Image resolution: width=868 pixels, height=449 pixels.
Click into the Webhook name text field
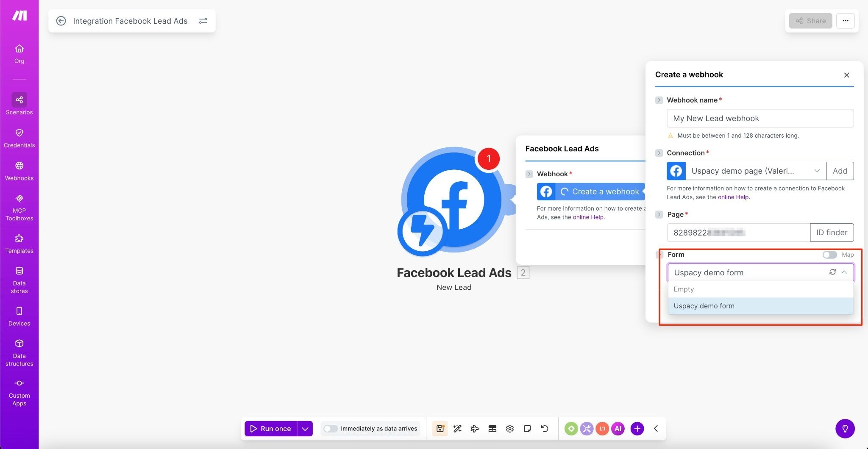759,119
